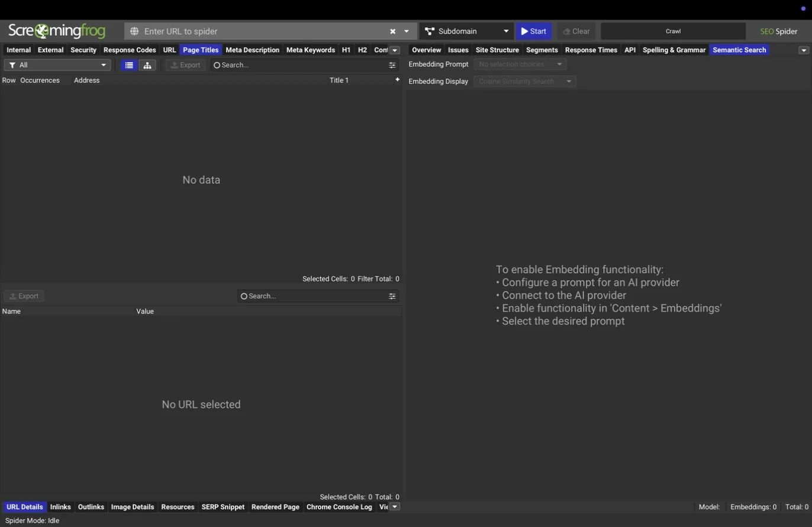Click the Screaming Frog logo
The height and width of the screenshot is (527, 812).
pos(57,31)
